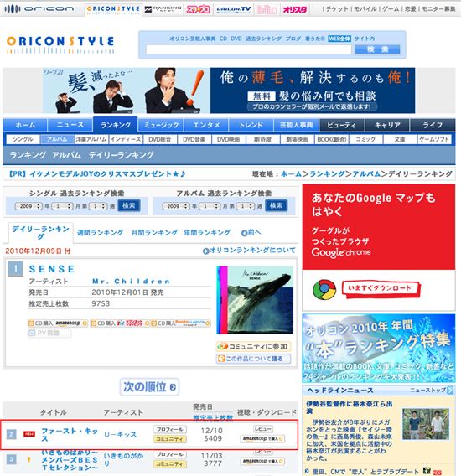Select ブログ search scope
The image size is (461, 476).
click(293, 39)
